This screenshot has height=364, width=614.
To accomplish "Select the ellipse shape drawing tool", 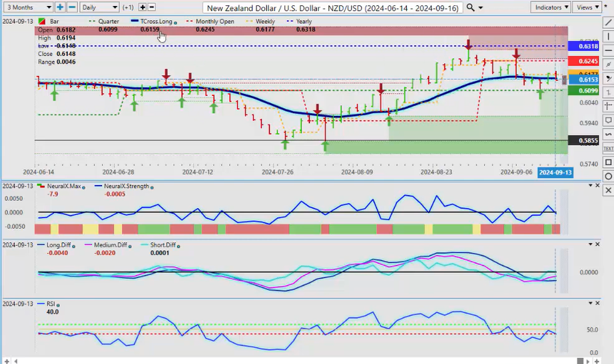I will (x=607, y=176).
